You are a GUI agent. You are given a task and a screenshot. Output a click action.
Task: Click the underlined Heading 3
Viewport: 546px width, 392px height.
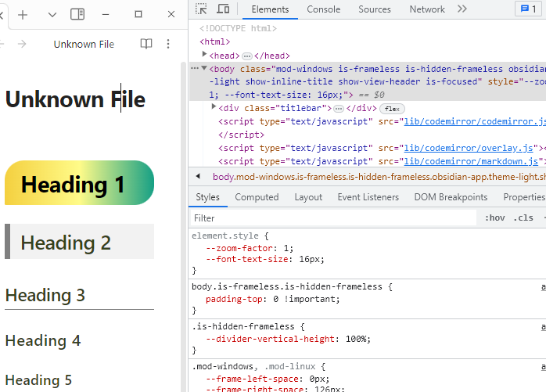tap(79, 296)
